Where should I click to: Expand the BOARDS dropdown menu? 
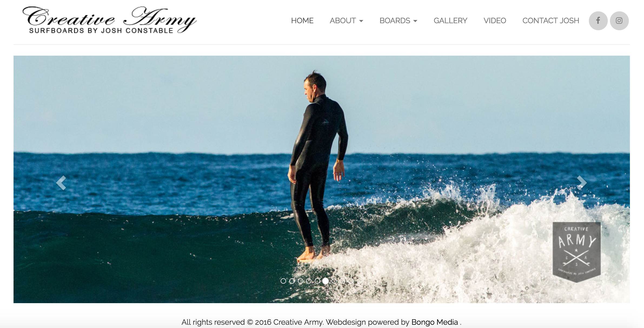coord(398,21)
